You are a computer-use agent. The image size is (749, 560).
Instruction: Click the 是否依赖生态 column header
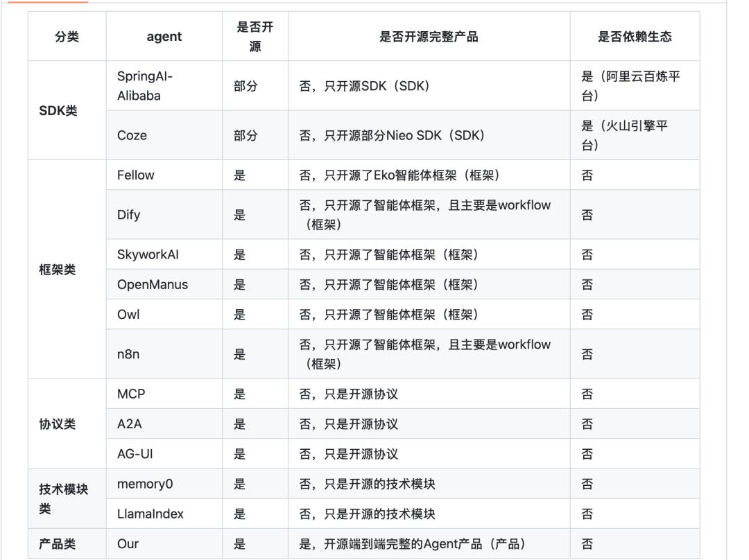click(635, 36)
